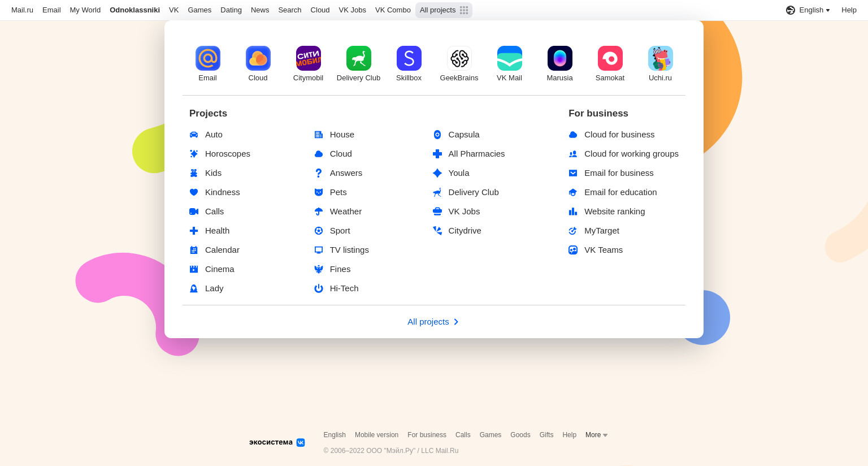This screenshot has height=466, width=868.
Task: Click the soccer ball icon beside Sport
Action: coord(319,231)
